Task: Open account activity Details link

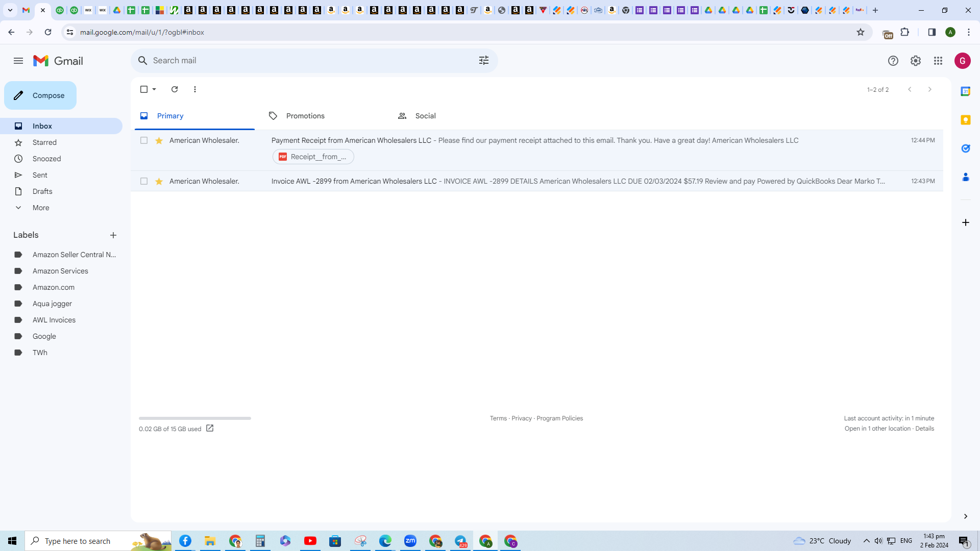Action: pyautogui.click(x=924, y=429)
